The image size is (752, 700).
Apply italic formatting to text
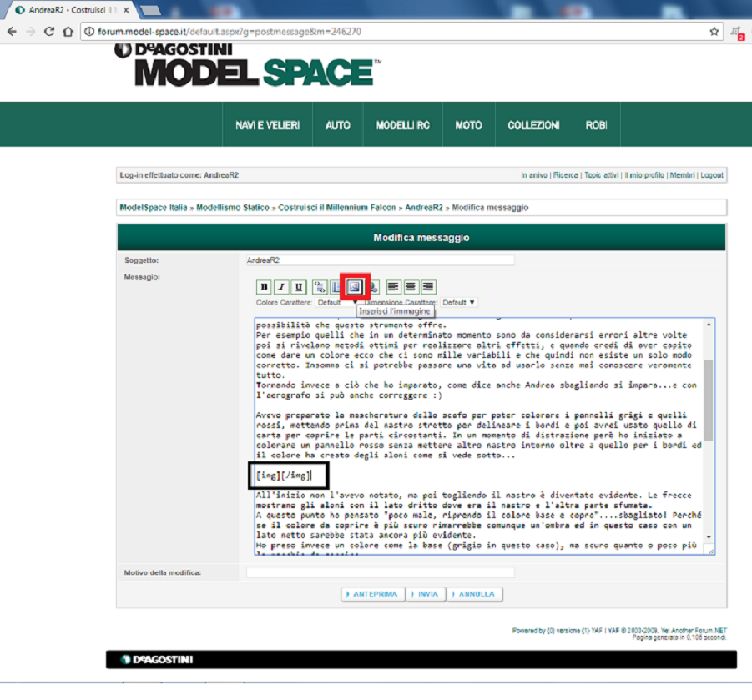[282, 286]
